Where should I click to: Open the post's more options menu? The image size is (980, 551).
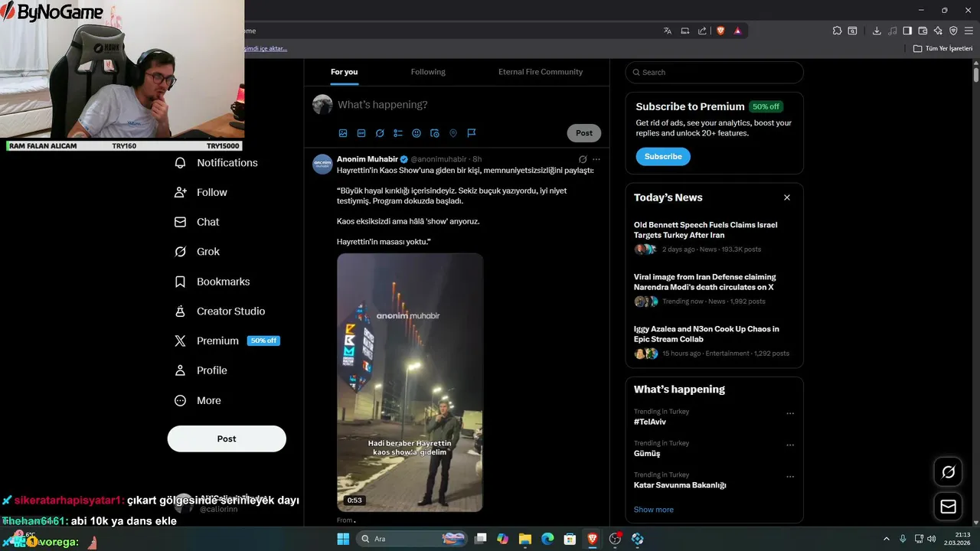click(x=596, y=159)
